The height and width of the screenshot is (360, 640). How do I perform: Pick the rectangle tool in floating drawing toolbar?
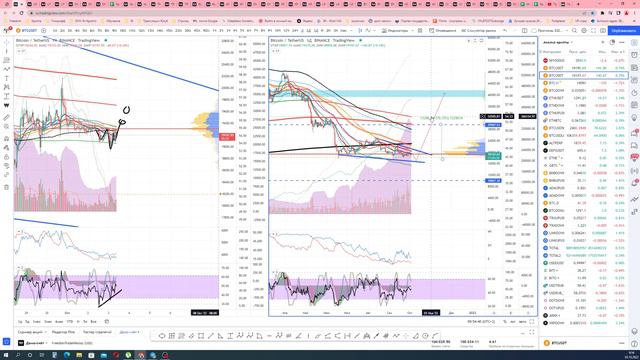click(201, 336)
